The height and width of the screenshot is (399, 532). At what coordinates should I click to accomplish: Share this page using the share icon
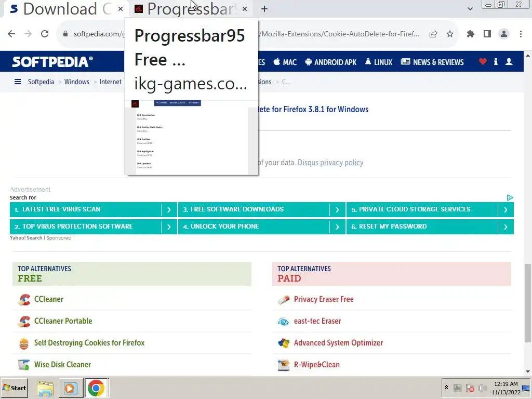click(433, 34)
